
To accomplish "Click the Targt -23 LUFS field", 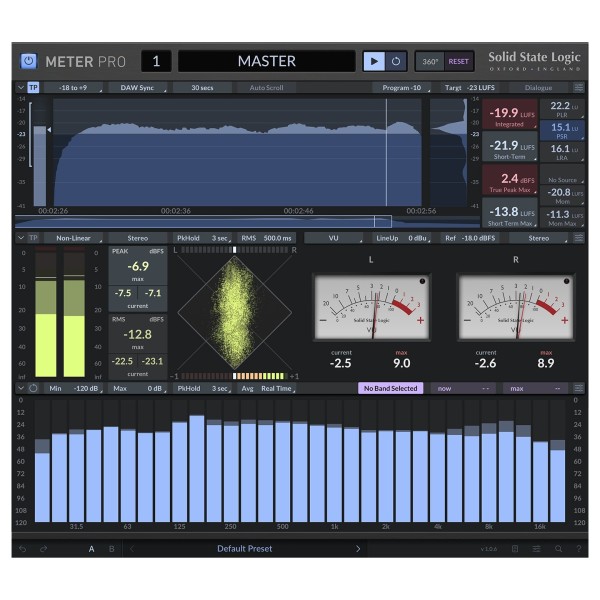I will tap(470, 88).
